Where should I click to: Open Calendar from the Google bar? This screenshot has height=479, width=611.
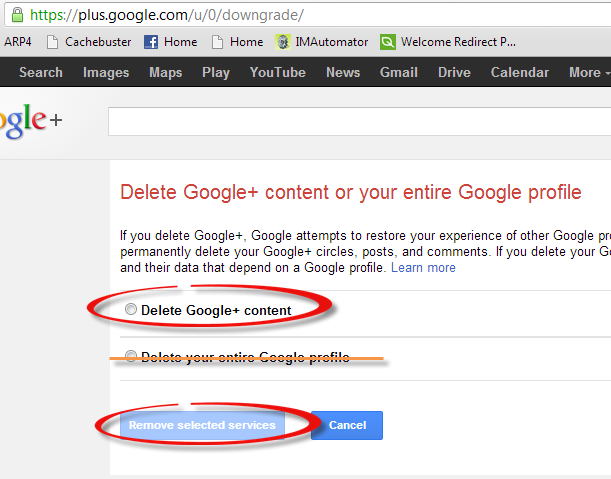pos(519,72)
